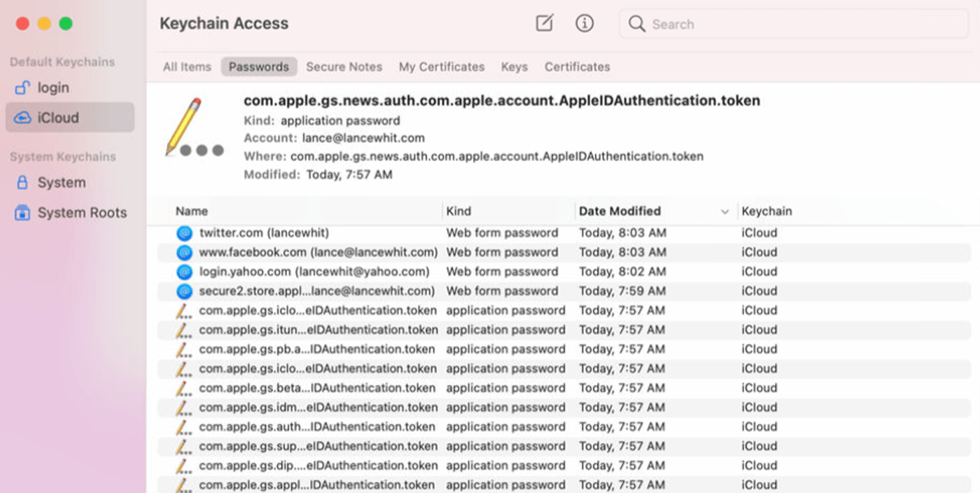980x493 pixels.
Task: Select the All Items tab
Action: tap(186, 67)
